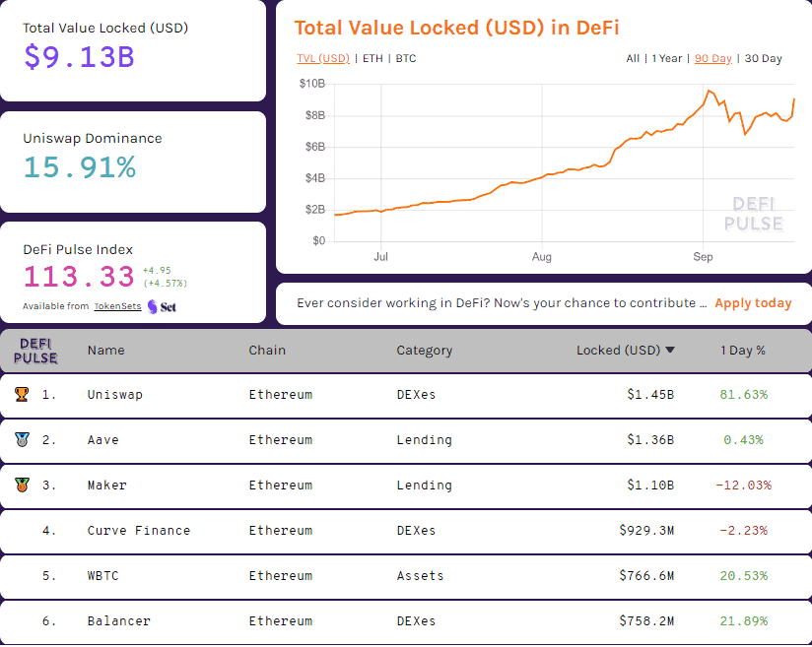
Task: Open the Curve Finance row
Action: point(138,531)
